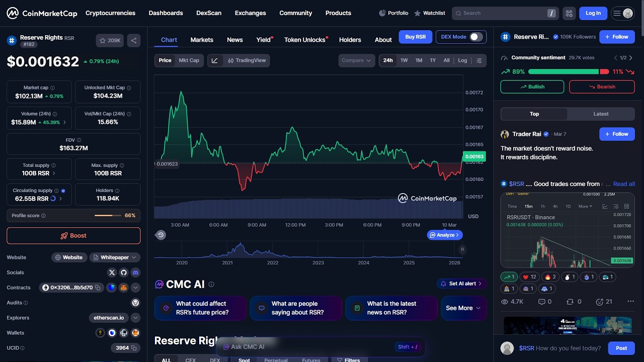Screen dimensions: 644x362
Task: Expand more contracts chevron
Action: tap(135, 288)
